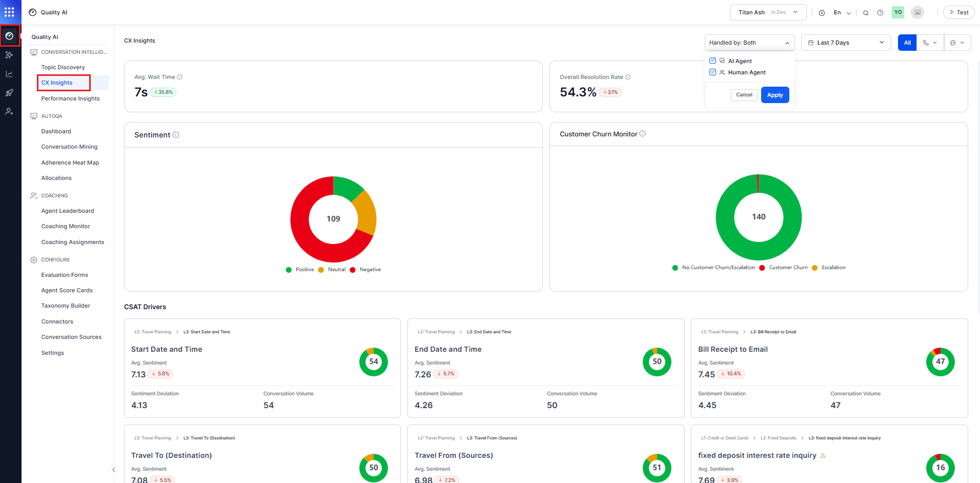Toggle Negative legend in Sentiment chart

(x=365, y=270)
